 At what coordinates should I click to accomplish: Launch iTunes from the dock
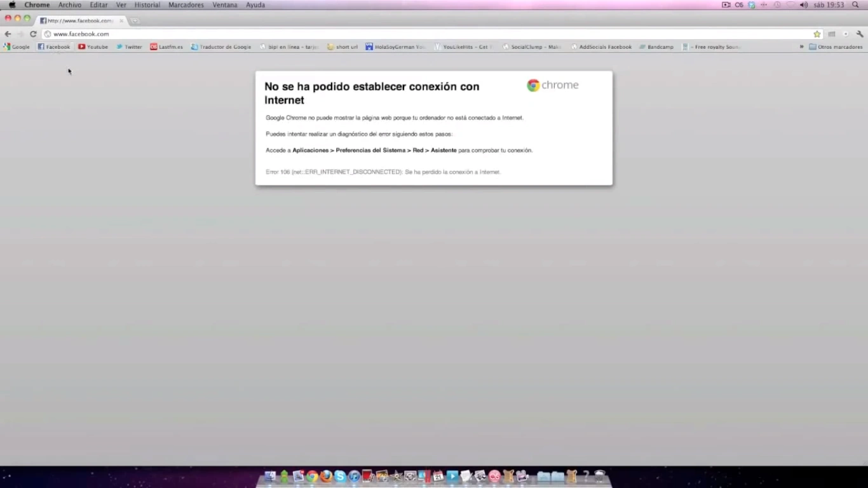354,476
